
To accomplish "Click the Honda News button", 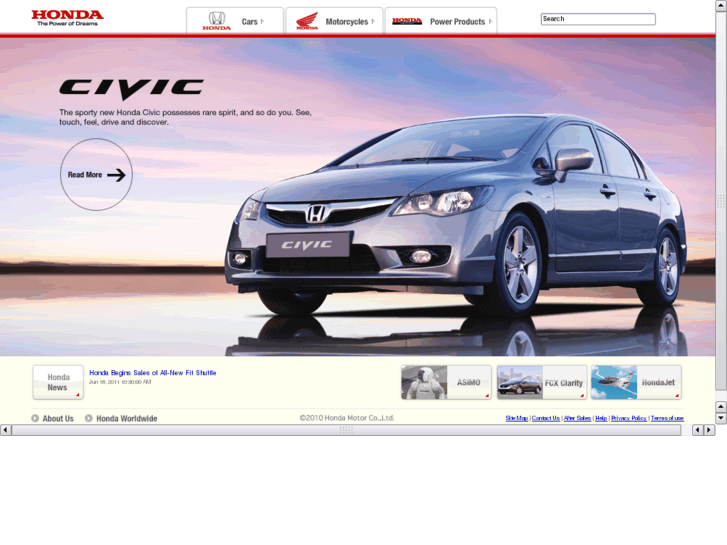I will 58,382.
